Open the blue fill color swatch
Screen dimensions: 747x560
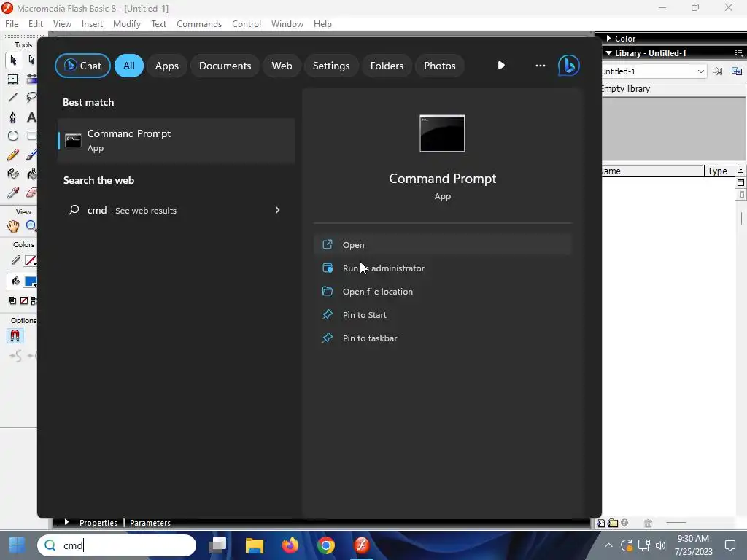point(31,281)
